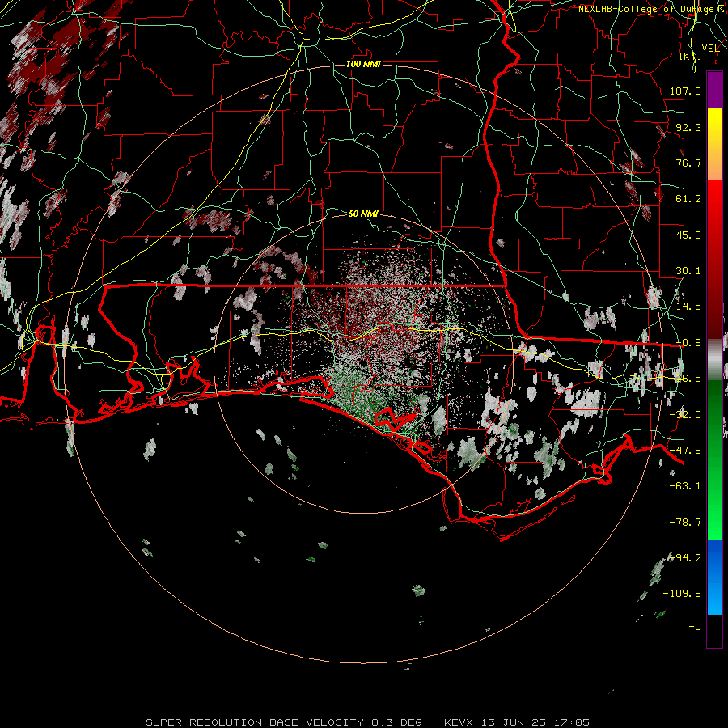Pick the black TH segment of the color bar
The width and height of the screenshot is (728, 728).
(714, 631)
